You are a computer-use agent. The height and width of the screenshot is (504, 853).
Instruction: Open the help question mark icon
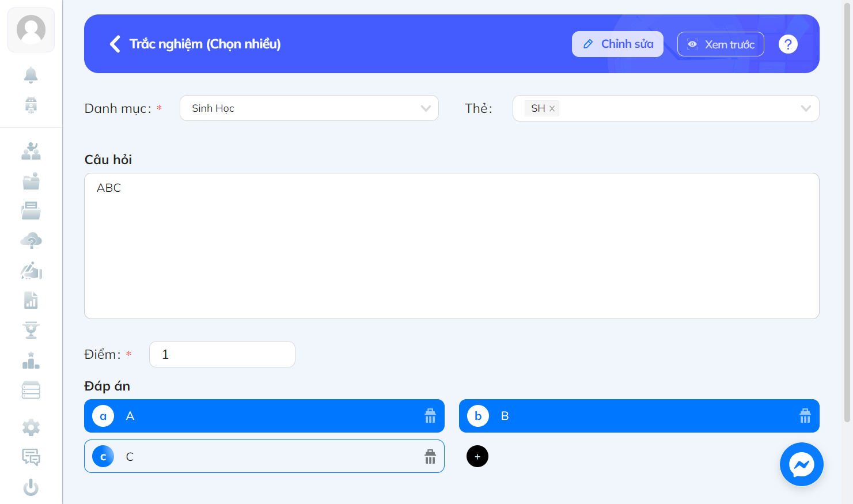[x=788, y=44]
